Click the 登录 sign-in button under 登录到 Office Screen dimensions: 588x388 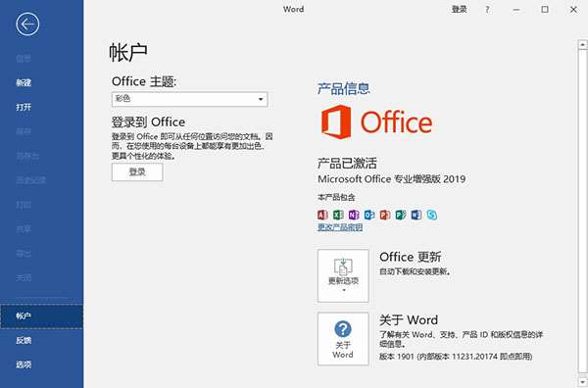point(137,172)
